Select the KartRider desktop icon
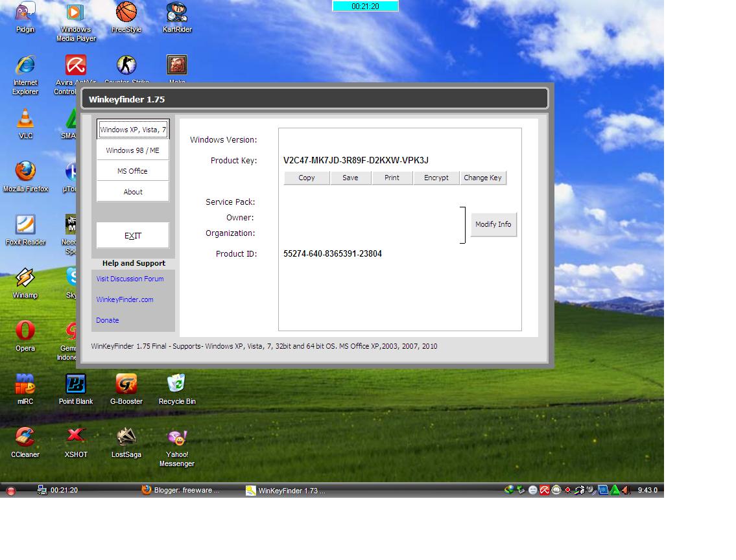The image size is (736, 560). tap(177, 17)
